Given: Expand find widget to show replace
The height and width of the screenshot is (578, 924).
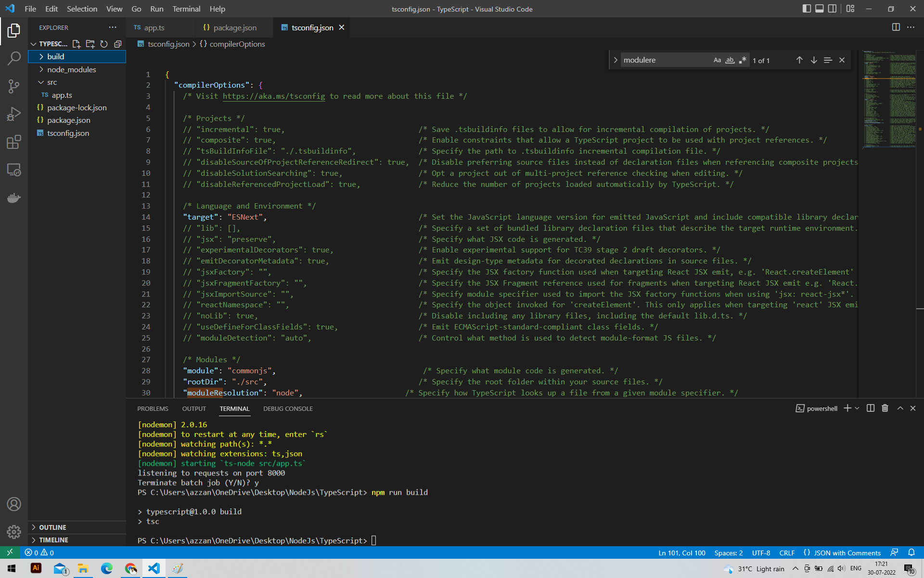Looking at the screenshot, I should point(616,60).
